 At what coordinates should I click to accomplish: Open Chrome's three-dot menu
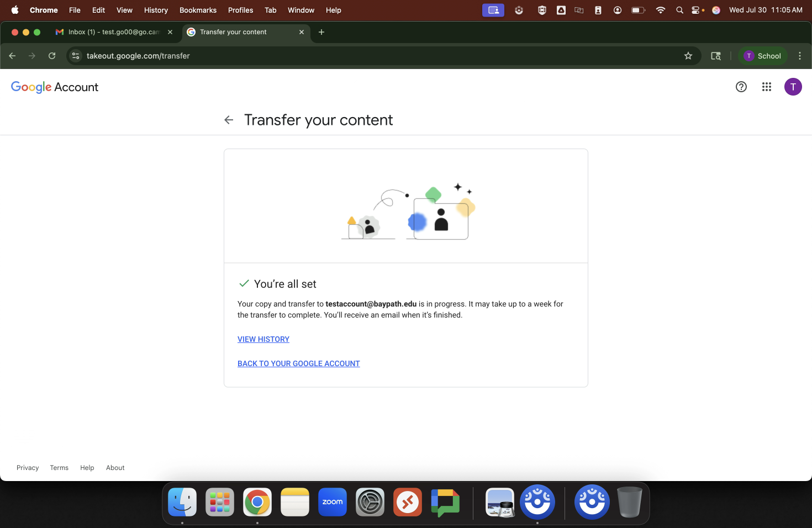pyautogui.click(x=799, y=56)
